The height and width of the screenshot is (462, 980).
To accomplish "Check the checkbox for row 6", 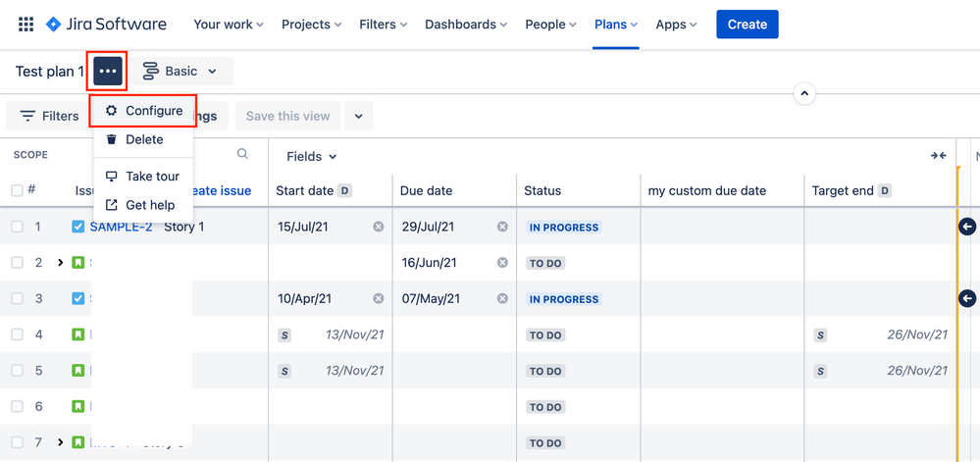I will point(17,407).
